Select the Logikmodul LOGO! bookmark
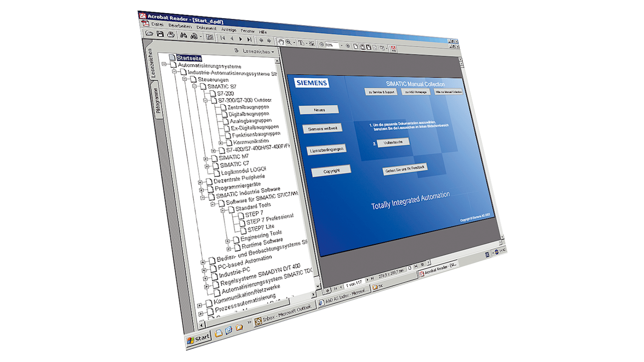The image size is (644, 362). point(243,171)
